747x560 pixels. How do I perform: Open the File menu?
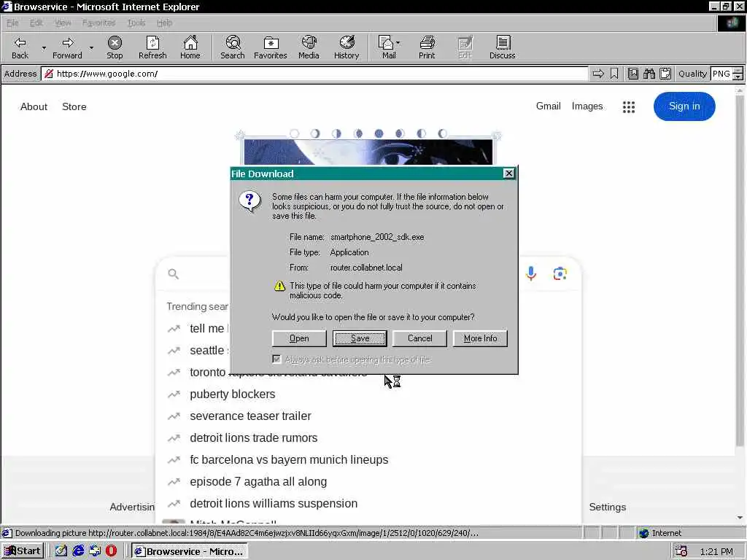pyautogui.click(x=12, y=23)
